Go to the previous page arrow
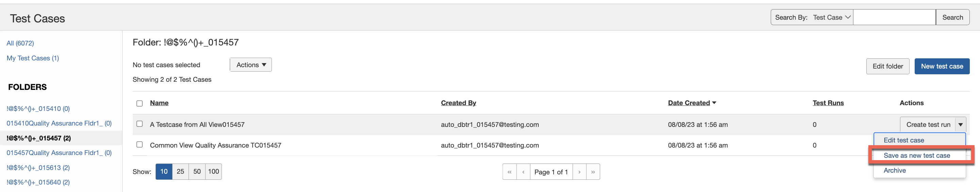This screenshot has height=192, width=980. coord(523,172)
